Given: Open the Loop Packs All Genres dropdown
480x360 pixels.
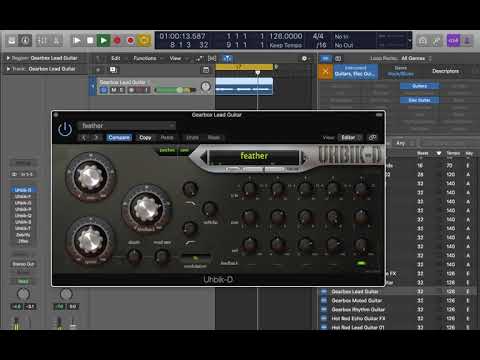Looking at the screenshot, I should [x=416, y=58].
